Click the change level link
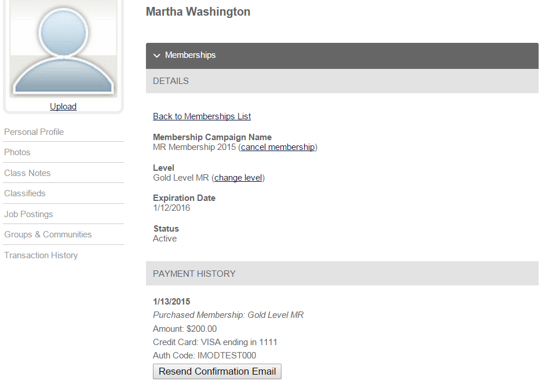Screen dimensions: 545x392 click(x=238, y=178)
